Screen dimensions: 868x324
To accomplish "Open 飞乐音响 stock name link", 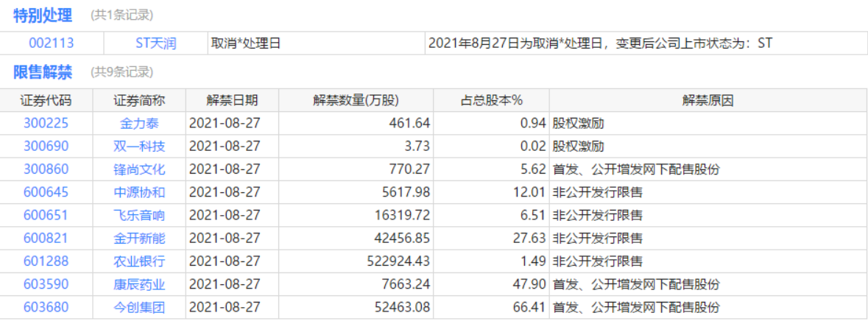I will (x=139, y=216).
